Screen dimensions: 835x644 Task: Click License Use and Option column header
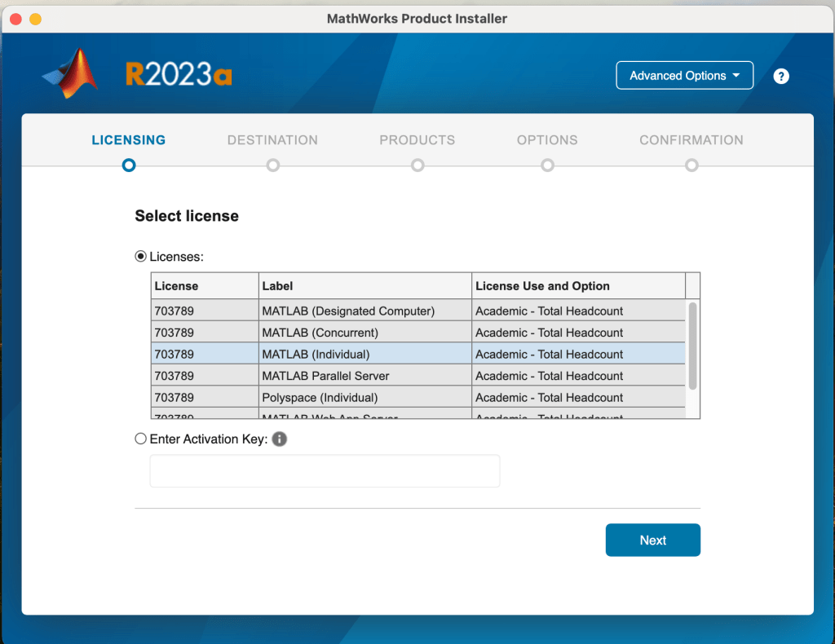point(578,286)
